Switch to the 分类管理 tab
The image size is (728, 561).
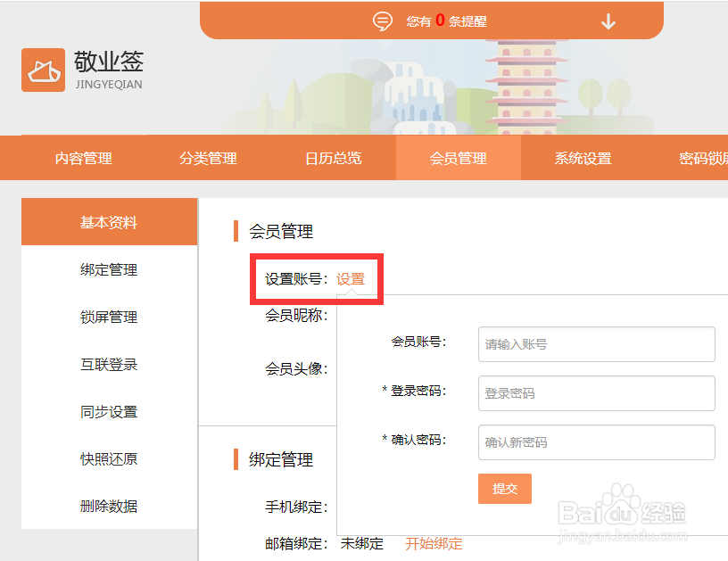(x=207, y=158)
